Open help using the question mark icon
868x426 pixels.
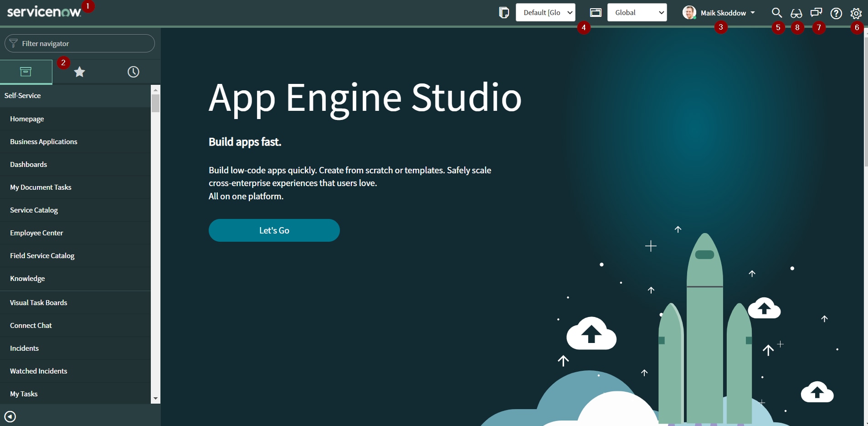[837, 12]
